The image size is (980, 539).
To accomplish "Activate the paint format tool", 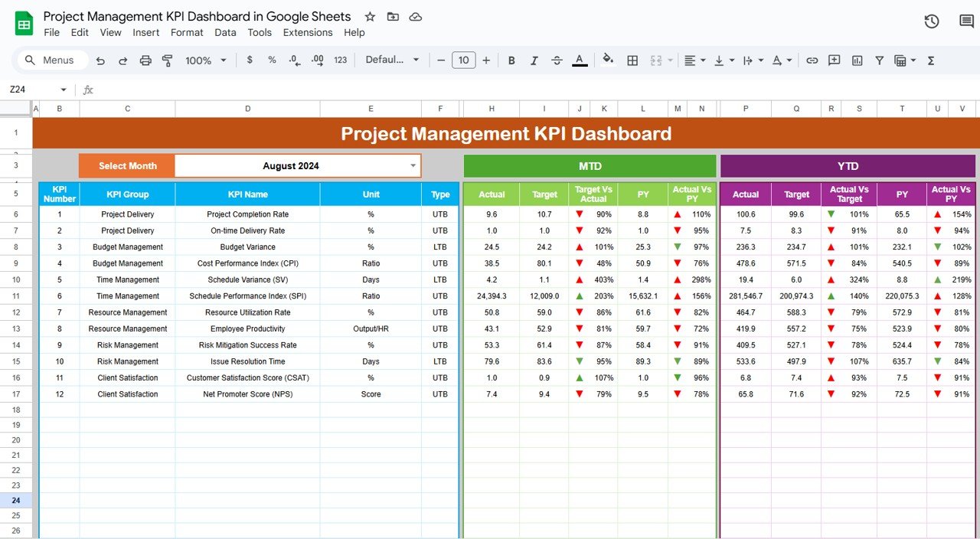I will tap(168, 60).
